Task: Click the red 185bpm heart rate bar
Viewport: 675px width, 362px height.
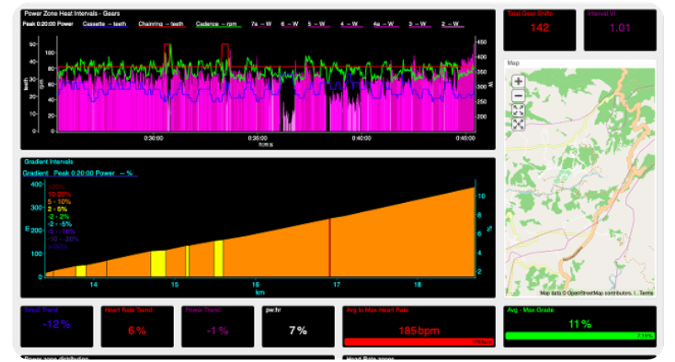Action: pos(419,342)
